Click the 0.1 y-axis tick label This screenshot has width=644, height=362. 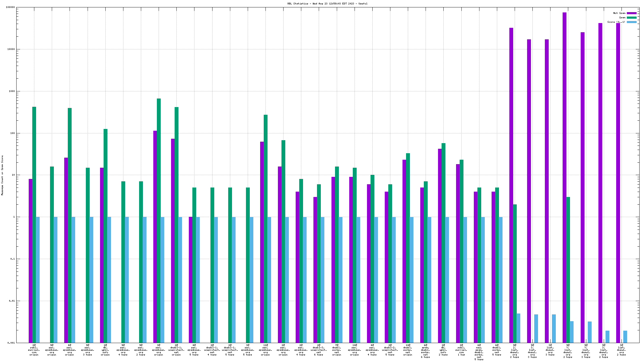point(12,259)
